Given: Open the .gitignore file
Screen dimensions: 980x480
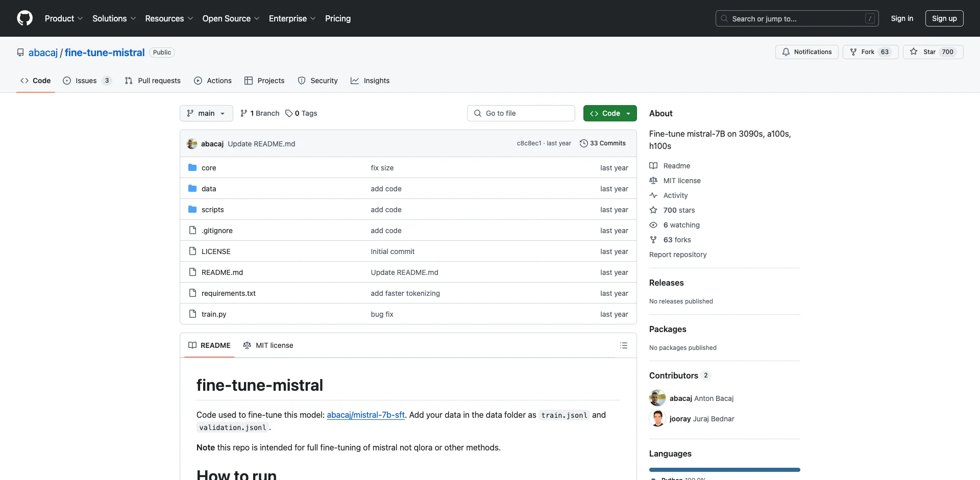Looking at the screenshot, I should click(x=217, y=231).
